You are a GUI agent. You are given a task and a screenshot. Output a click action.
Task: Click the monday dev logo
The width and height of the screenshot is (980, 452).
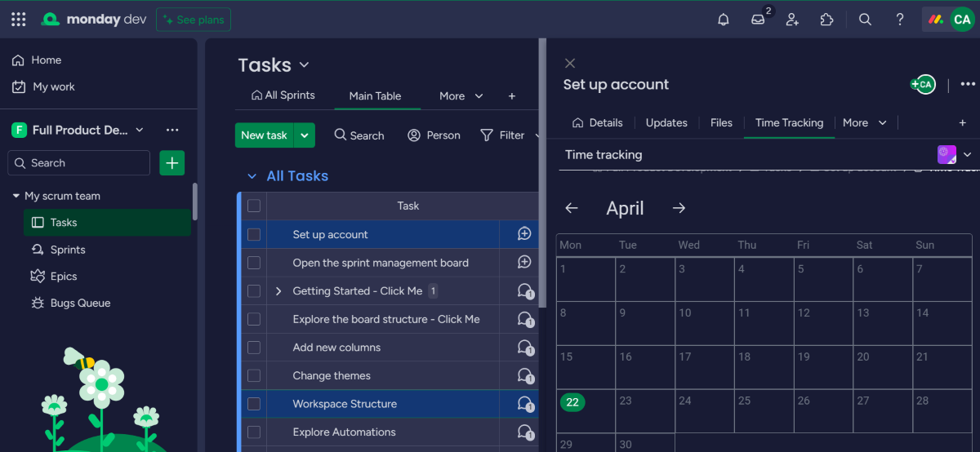(x=94, y=19)
